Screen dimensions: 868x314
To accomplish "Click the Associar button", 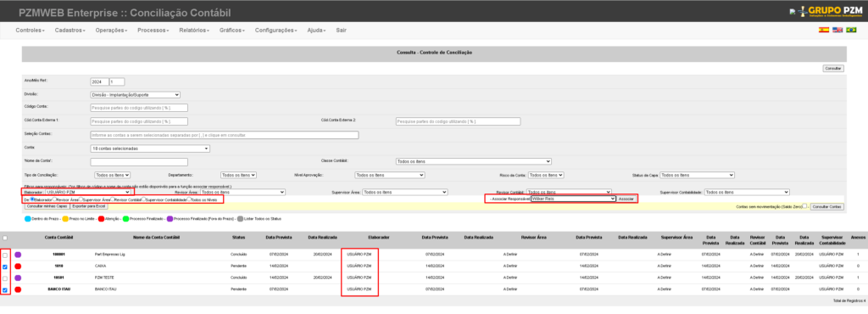I will pyautogui.click(x=626, y=199).
